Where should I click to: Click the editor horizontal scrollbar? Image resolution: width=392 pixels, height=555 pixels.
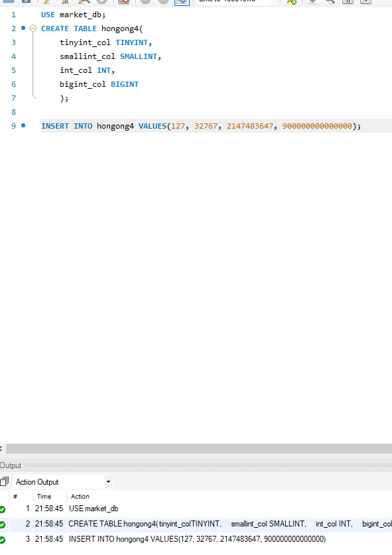point(199,448)
